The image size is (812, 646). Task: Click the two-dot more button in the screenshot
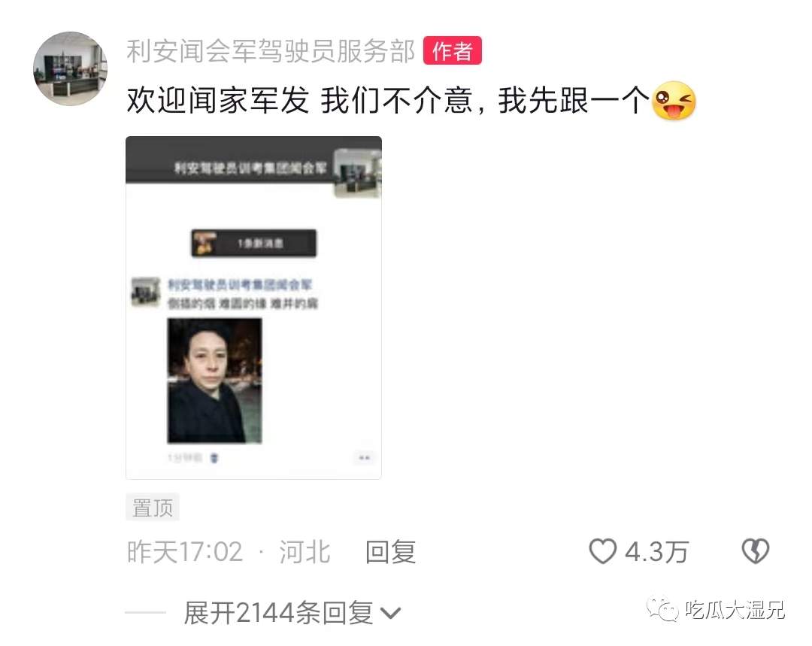[x=365, y=458]
